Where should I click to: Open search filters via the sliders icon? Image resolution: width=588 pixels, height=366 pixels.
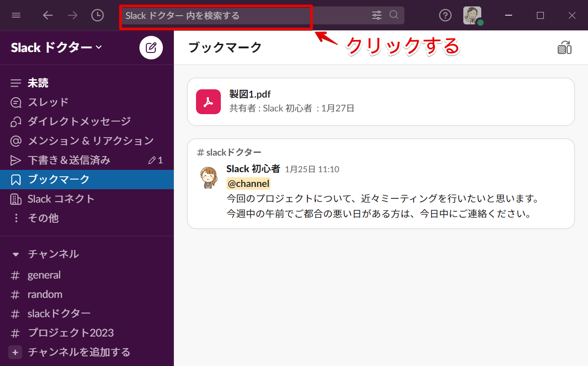tap(376, 15)
